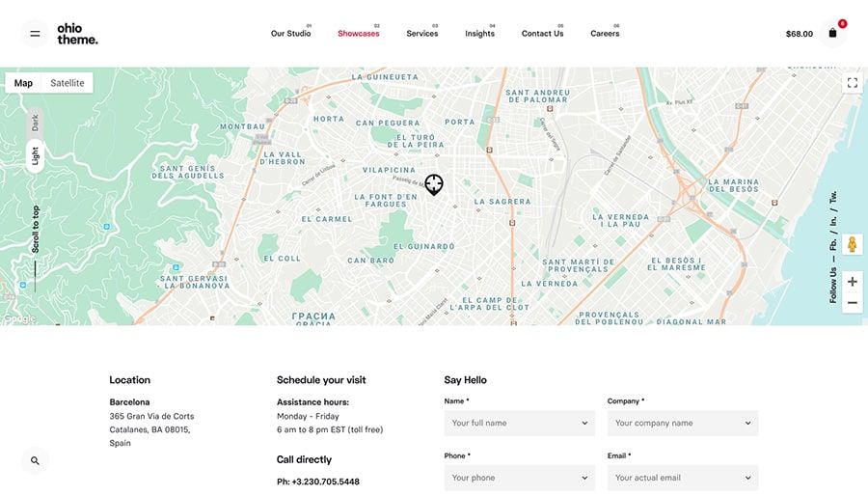
Task: Open the Showcases menu item
Action: click(358, 34)
